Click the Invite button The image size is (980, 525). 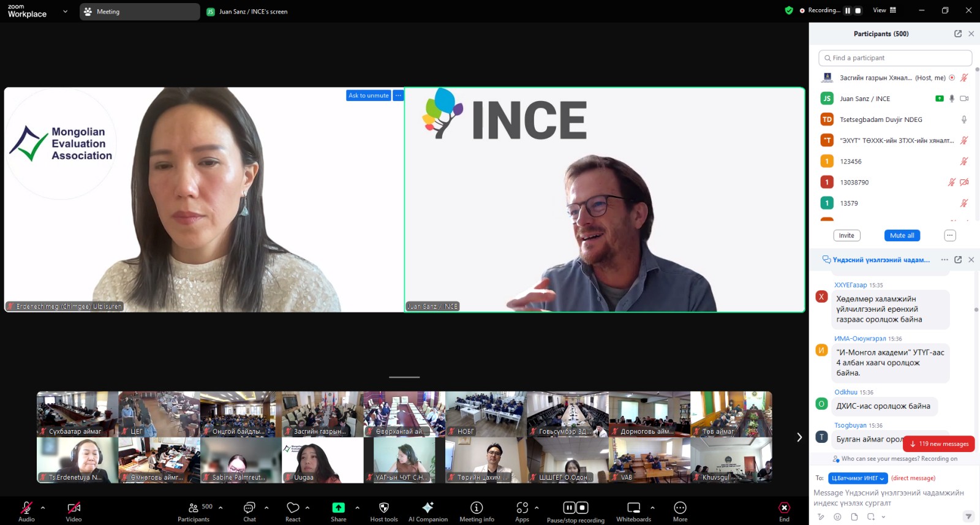tap(846, 236)
